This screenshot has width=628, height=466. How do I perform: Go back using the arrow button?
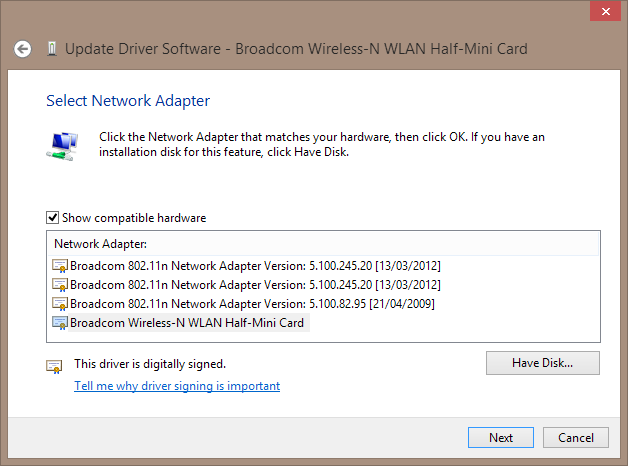(22, 49)
